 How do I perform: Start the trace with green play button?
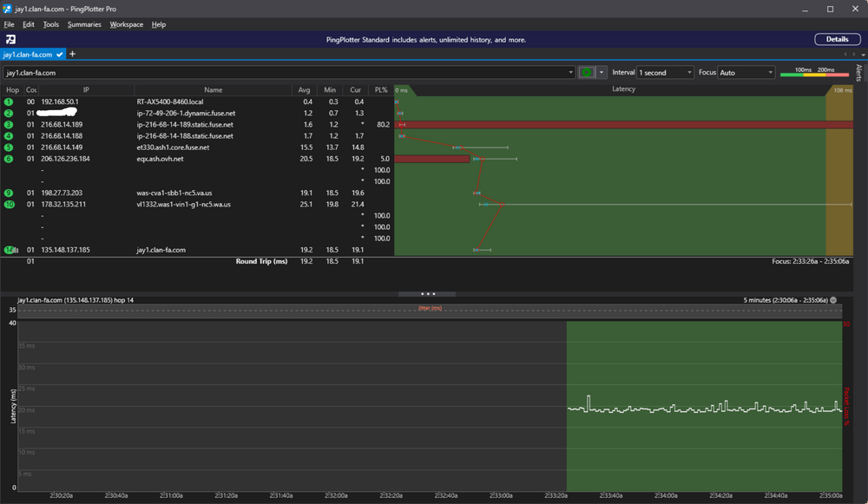click(586, 73)
